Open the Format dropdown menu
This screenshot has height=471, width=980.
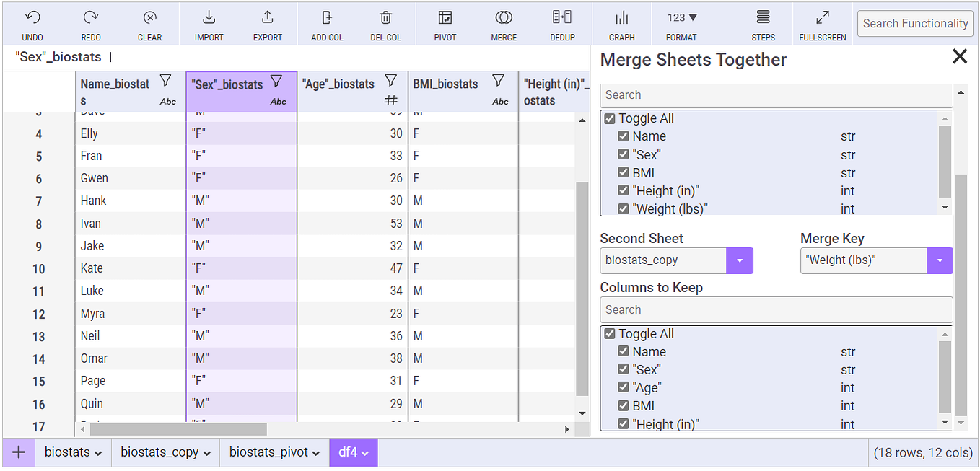[x=682, y=18]
